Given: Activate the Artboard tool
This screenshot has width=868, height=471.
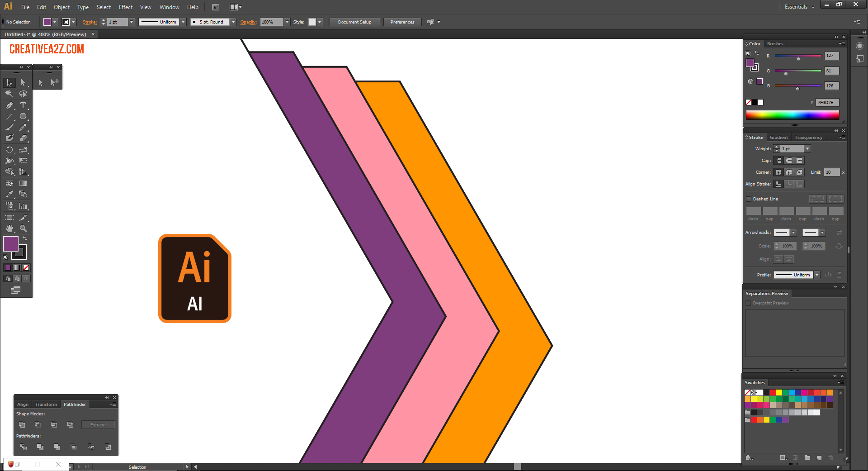Looking at the screenshot, I should coord(9,218).
